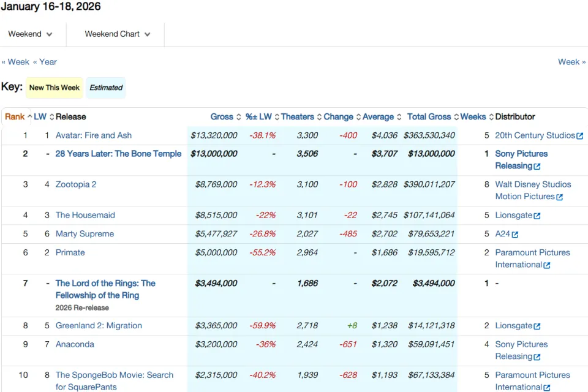Select Avatar gross $13,320,000 cell
Image resolution: width=588 pixels, height=392 pixels.
pyautogui.click(x=214, y=135)
